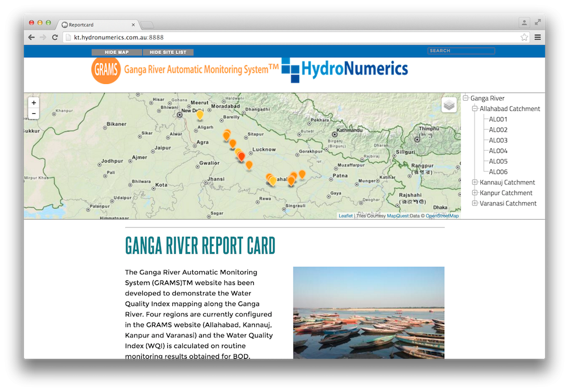Click the HIDE SITE LIST button
This screenshot has height=392, width=569.
pos(168,52)
